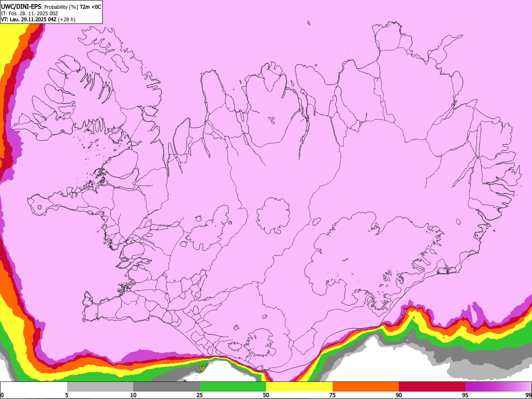Click the 'Probability [%]' label text
This screenshot has height=399, width=532.
61,7
